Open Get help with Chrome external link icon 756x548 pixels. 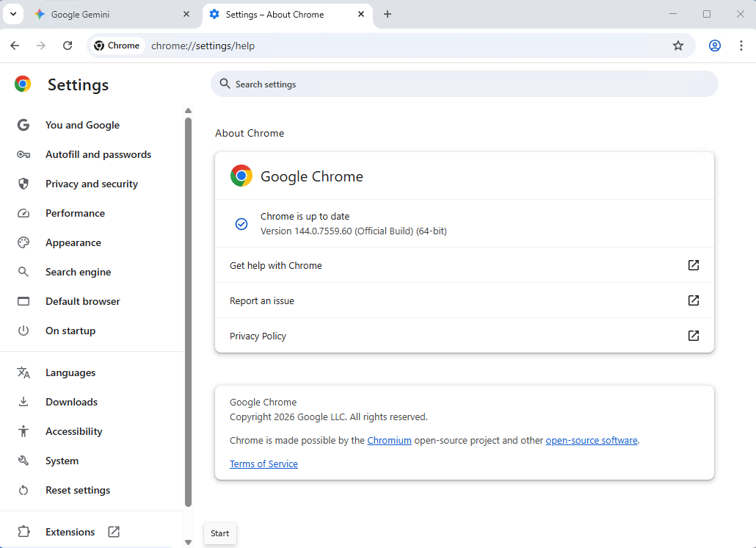(693, 265)
